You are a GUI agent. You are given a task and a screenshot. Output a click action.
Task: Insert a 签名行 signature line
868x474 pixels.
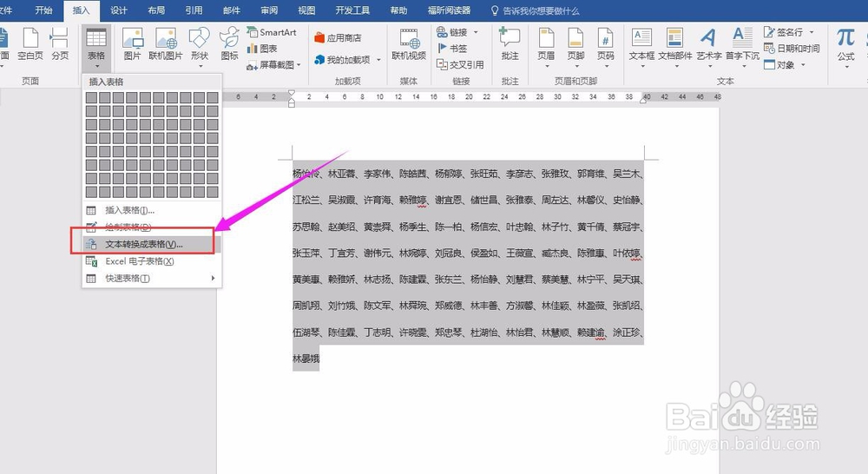tap(784, 32)
